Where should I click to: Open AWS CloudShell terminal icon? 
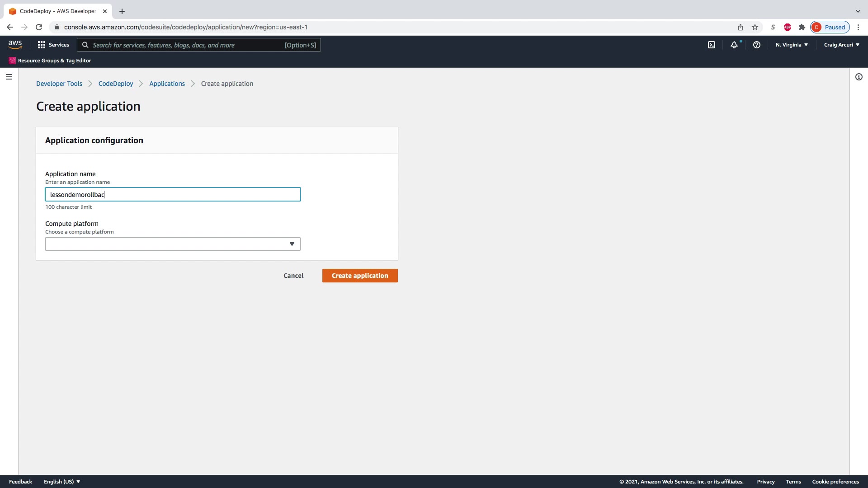tap(712, 45)
